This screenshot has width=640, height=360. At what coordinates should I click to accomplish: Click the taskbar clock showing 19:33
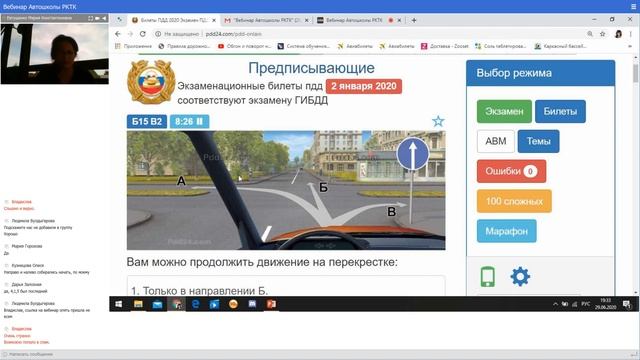[605, 304]
